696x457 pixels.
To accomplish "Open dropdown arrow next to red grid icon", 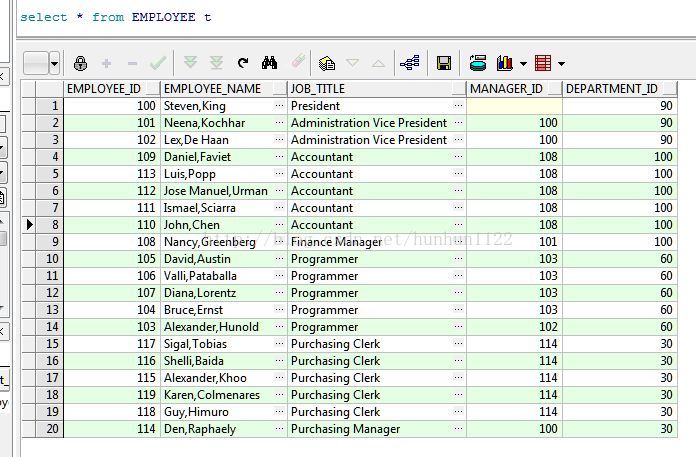I will [562, 64].
